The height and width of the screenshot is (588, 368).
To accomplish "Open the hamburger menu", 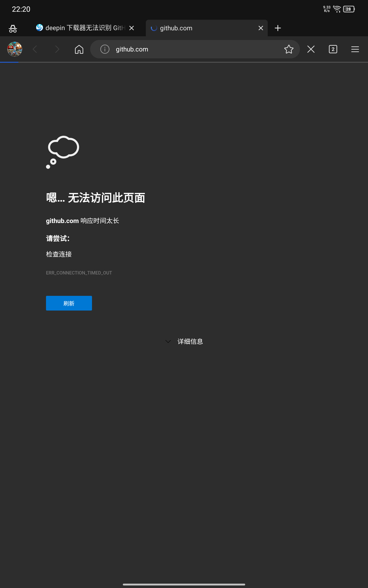I will pyautogui.click(x=355, y=49).
